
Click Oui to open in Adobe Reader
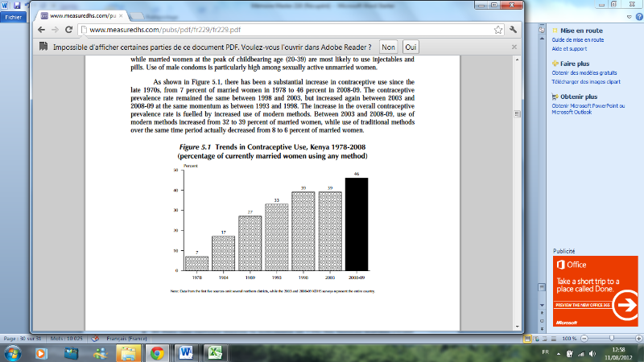click(411, 47)
